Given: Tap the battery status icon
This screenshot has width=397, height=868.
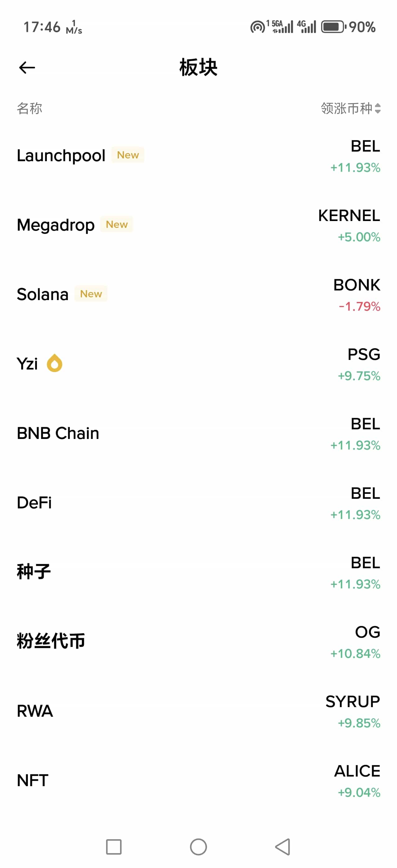Looking at the screenshot, I should click(x=332, y=27).
